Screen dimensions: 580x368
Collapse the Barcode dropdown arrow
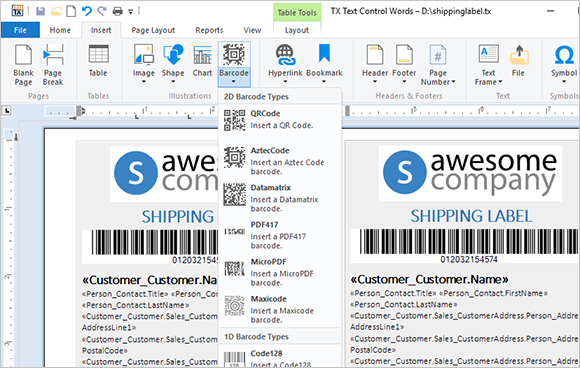(x=234, y=81)
